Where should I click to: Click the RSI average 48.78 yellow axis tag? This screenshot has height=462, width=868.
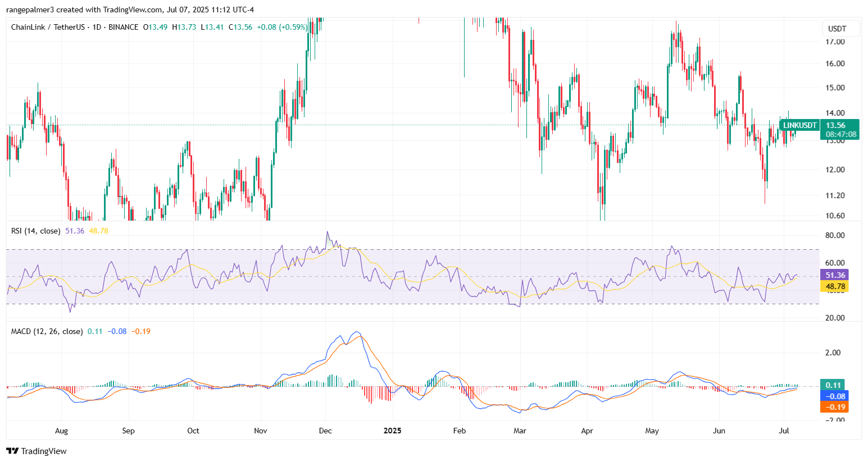835,286
